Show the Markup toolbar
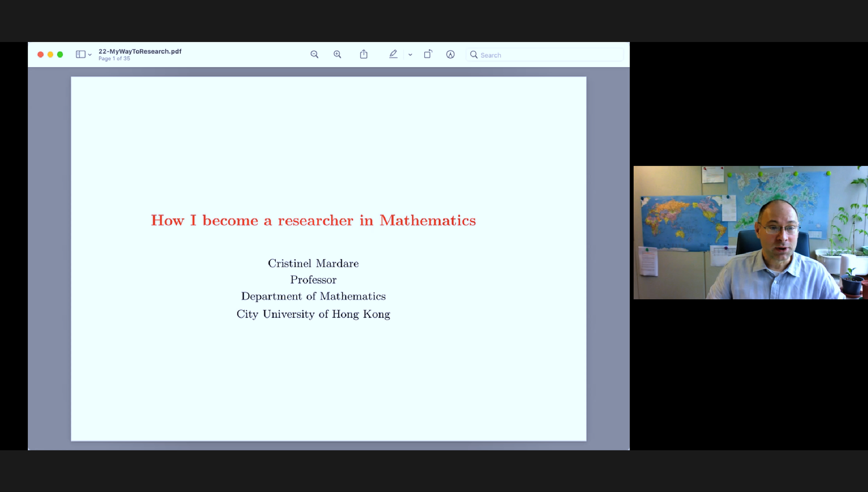Image resolution: width=868 pixels, height=492 pixels. pyautogui.click(x=451, y=54)
